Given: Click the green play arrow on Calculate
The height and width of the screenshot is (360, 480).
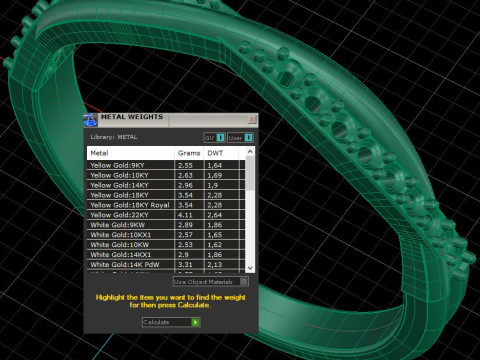Looking at the screenshot, I should click(x=195, y=322).
